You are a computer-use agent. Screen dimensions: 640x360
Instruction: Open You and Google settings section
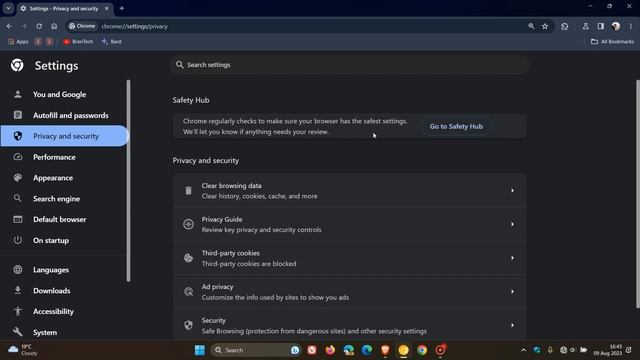59,94
